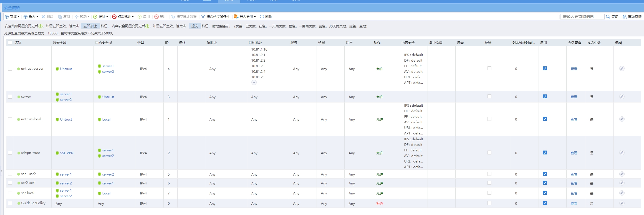The height and width of the screenshot is (215, 644).
Task: Open the 新建 dropdown menu
Action: 12,17
